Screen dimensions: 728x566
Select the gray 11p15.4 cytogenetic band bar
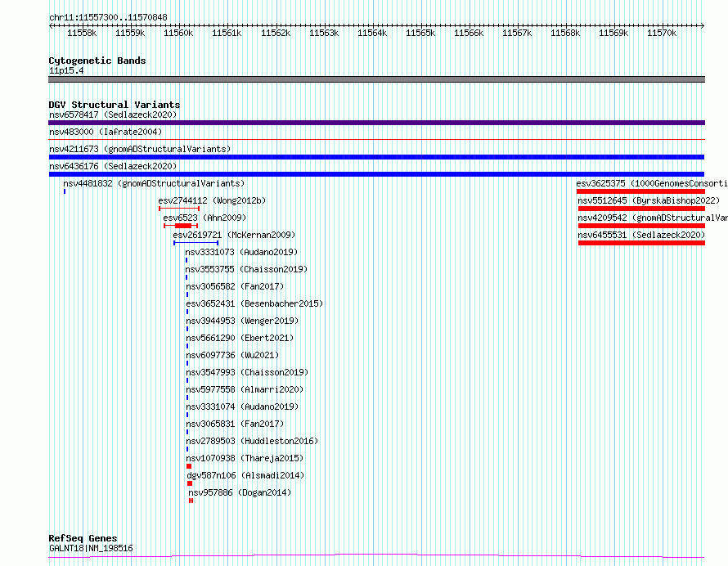[376, 79]
